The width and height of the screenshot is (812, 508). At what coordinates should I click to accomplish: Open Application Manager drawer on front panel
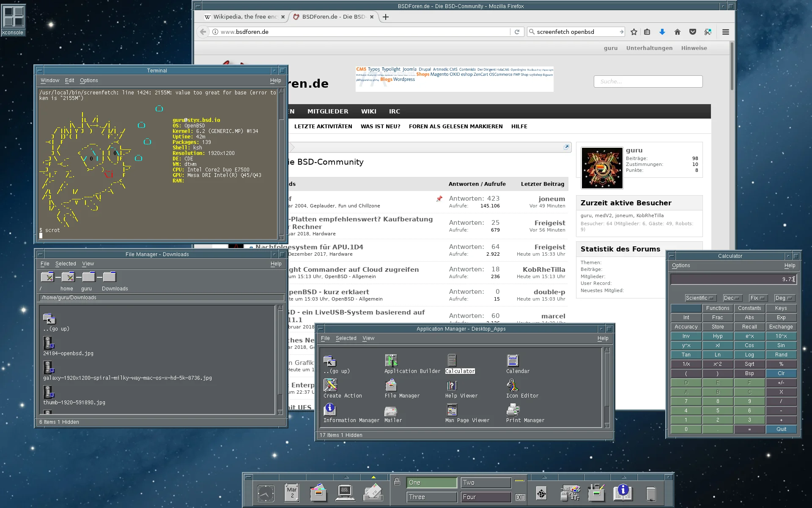tap(596, 493)
